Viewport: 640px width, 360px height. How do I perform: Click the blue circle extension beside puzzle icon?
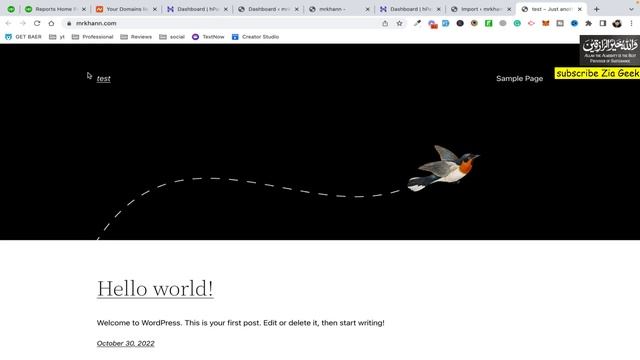point(574,23)
